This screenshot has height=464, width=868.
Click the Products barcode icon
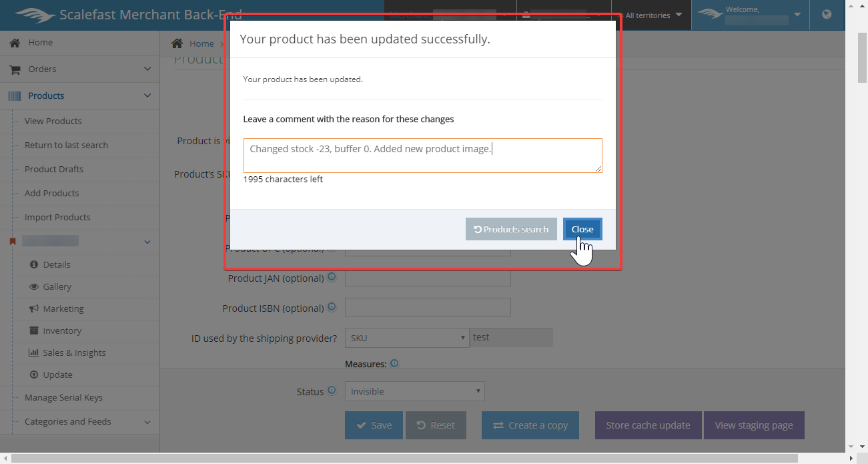tap(14, 96)
